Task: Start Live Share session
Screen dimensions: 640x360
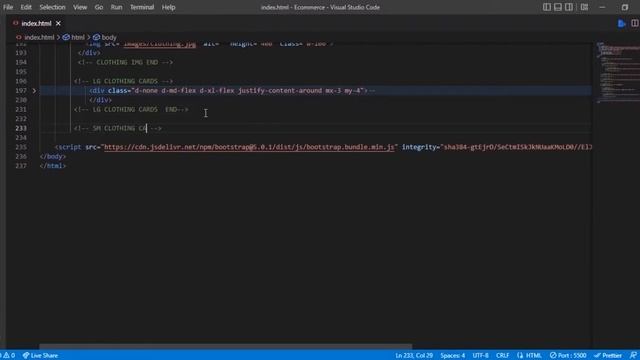Action: 40,356
